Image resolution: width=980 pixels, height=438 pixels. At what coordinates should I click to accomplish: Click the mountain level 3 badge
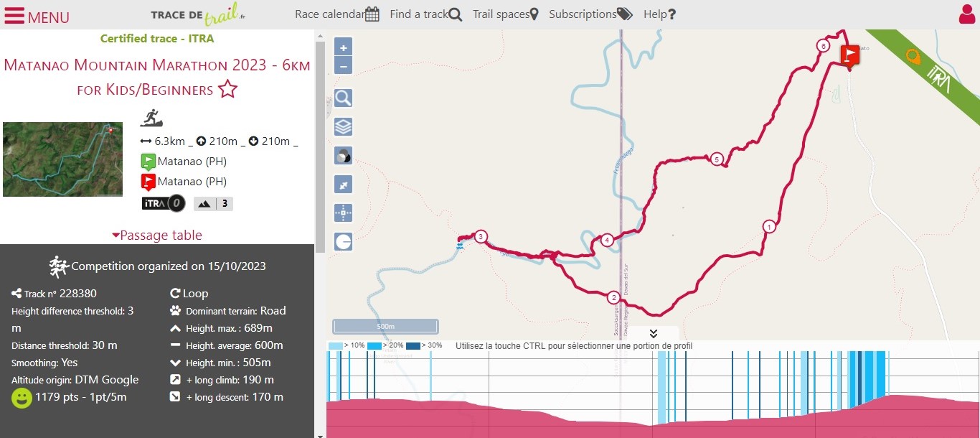[213, 204]
